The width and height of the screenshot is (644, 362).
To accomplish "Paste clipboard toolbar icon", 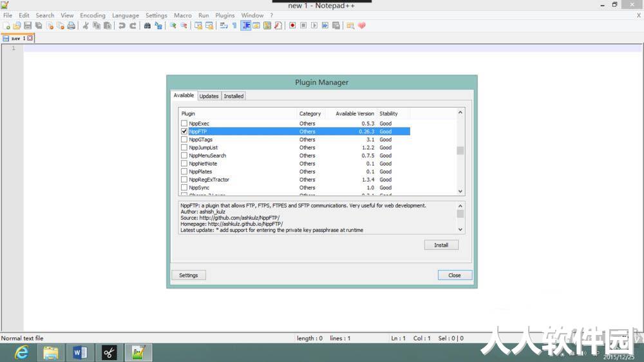I will [107, 26].
